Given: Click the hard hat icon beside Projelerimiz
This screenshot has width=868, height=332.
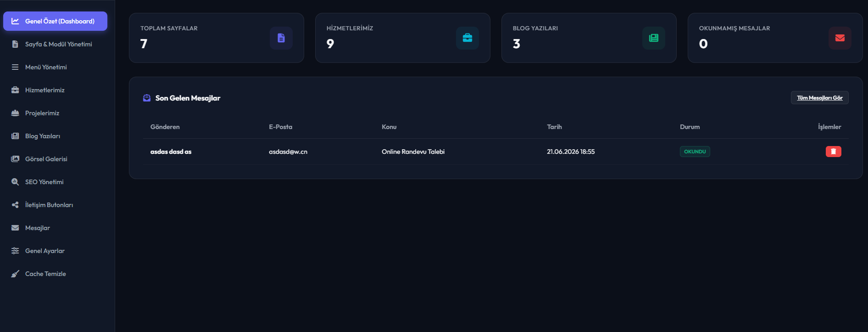Looking at the screenshot, I should coord(15,113).
